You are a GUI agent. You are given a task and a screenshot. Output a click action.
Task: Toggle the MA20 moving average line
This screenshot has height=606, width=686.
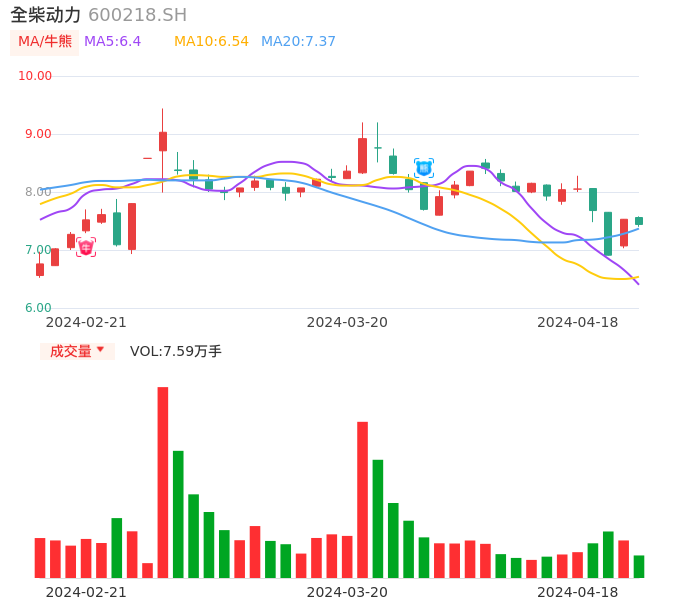coord(298,41)
